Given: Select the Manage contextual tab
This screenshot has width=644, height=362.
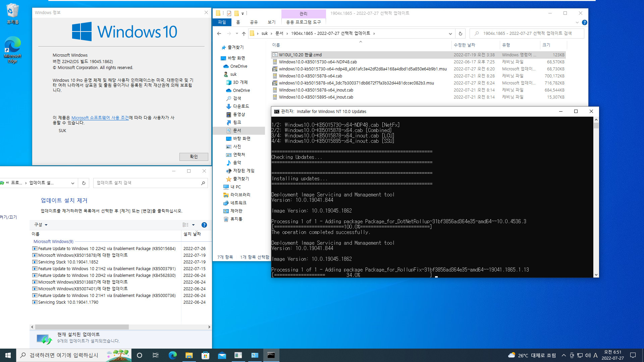Looking at the screenshot, I should click(304, 14).
